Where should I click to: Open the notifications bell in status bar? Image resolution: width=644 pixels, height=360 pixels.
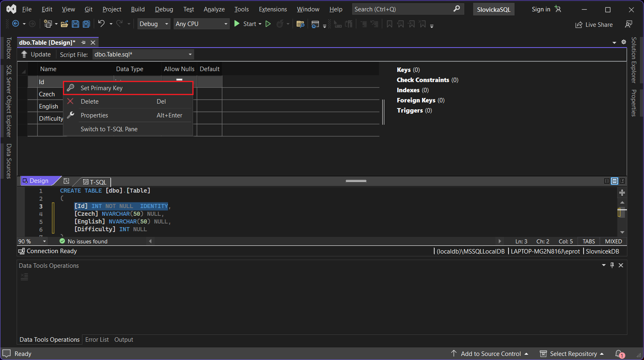[x=619, y=353]
